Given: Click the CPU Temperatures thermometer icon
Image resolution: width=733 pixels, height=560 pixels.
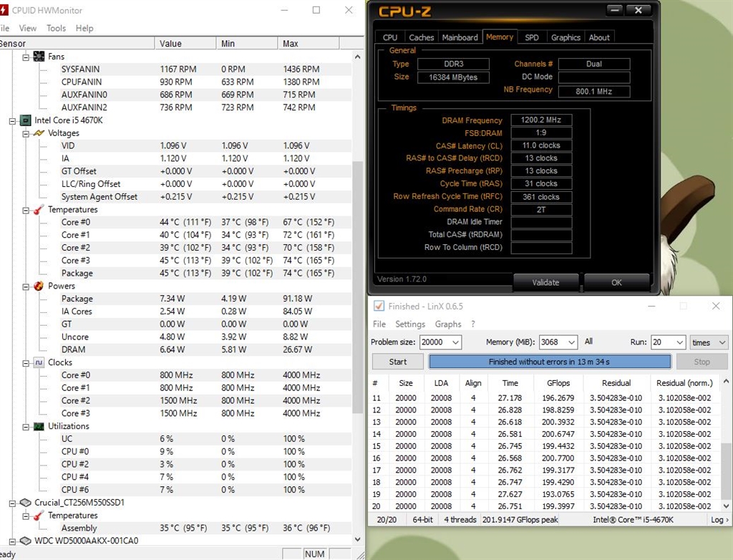Looking at the screenshot, I should 39,210.
